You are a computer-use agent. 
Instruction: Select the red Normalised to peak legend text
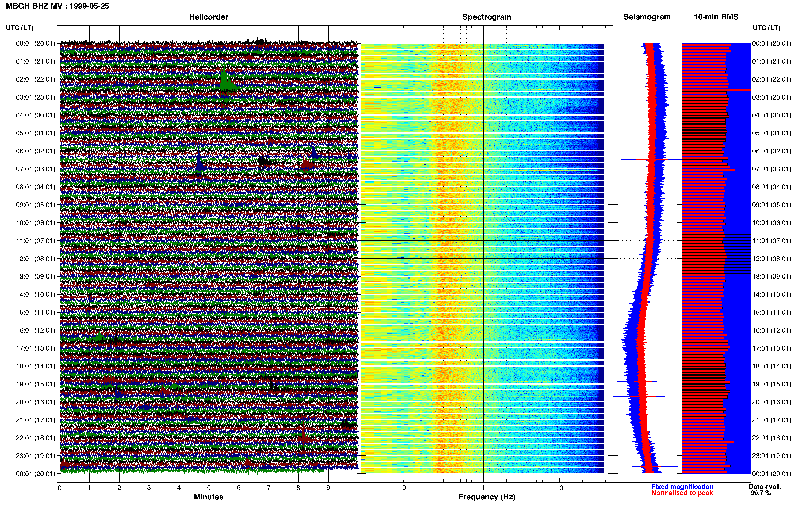point(682,493)
